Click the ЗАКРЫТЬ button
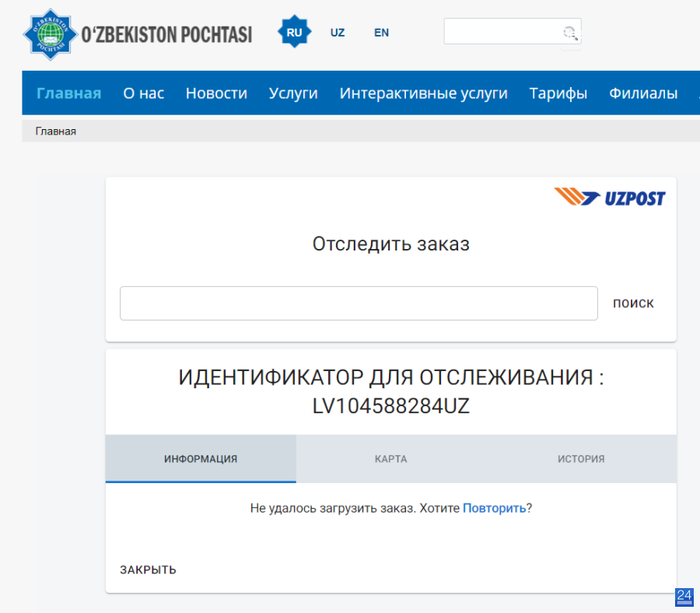This screenshot has width=700, height=613. (149, 569)
